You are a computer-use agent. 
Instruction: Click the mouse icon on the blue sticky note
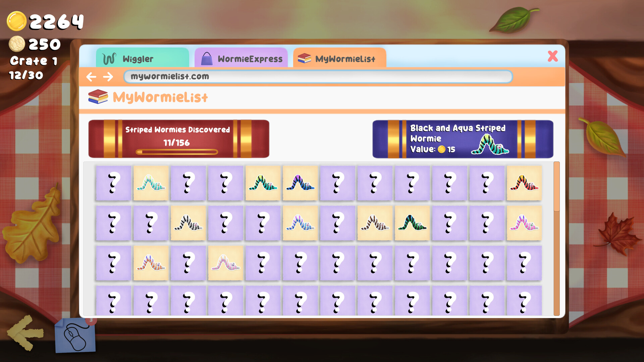(74, 337)
